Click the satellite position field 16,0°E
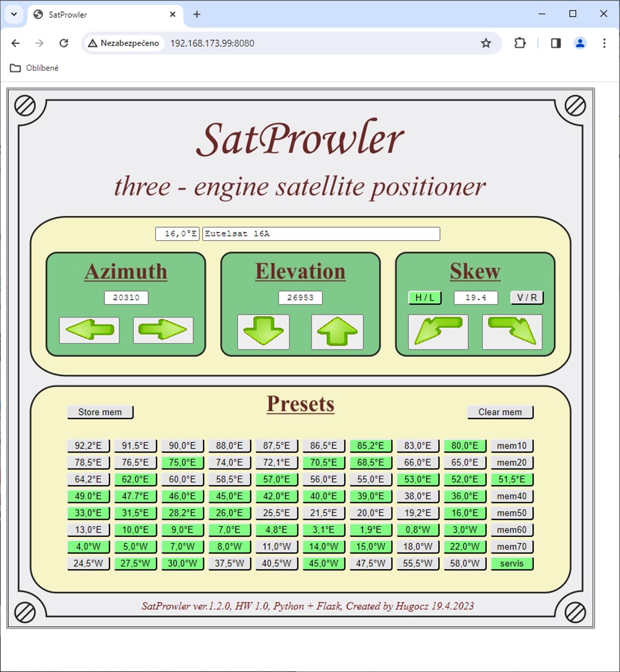 (177, 234)
